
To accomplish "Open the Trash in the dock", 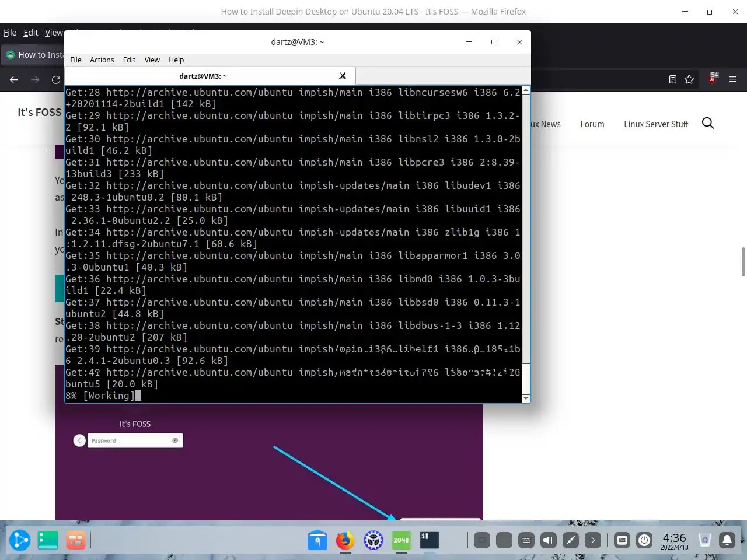I will click(x=704, y=540).
